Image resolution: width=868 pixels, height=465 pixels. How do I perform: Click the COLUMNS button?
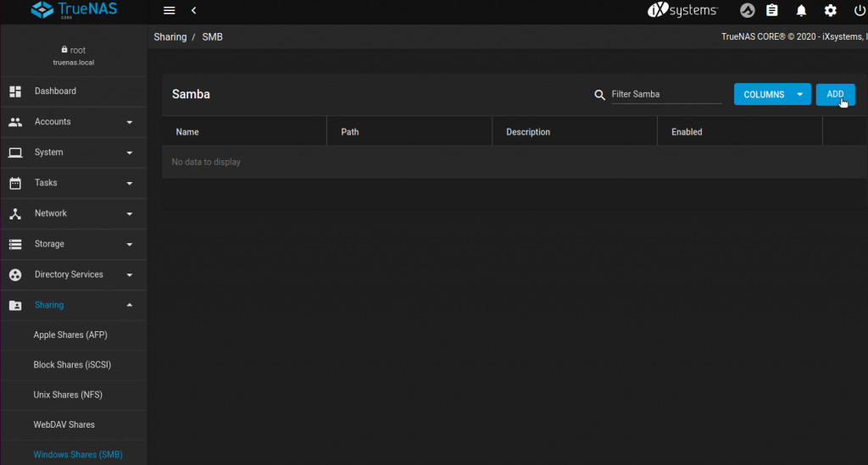click(x=772, y=95)
